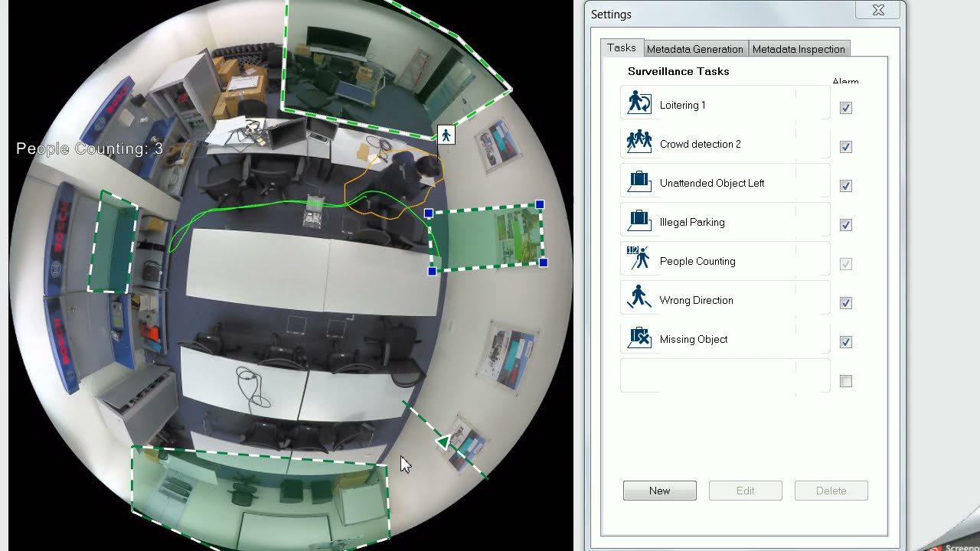Select the People Counting task row

pos(725,259)
